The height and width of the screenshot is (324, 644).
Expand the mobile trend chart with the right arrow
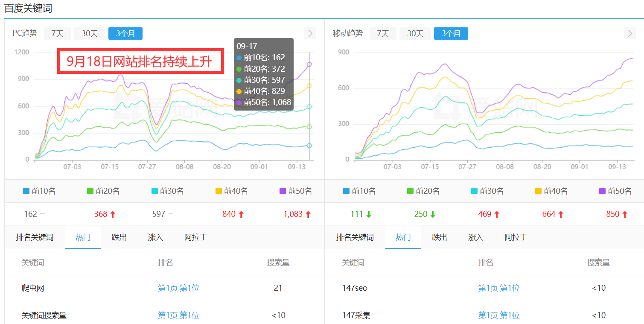[x=629, y=33]
